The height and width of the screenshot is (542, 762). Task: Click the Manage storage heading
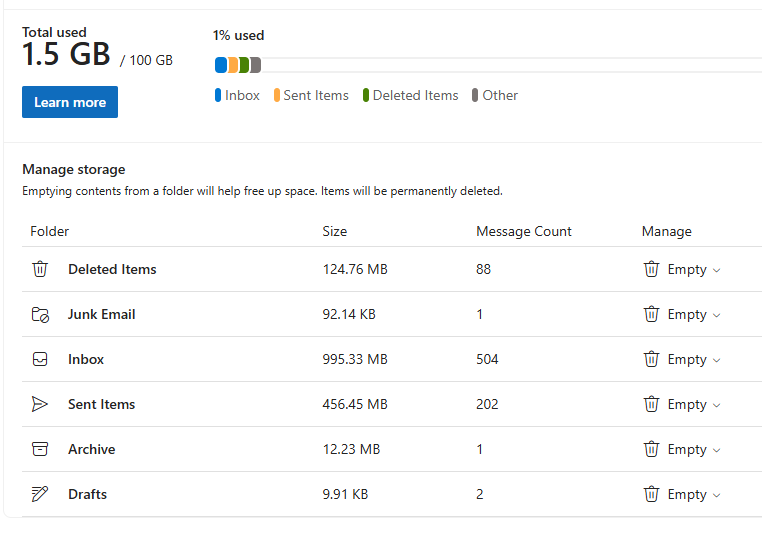point(74,170)
